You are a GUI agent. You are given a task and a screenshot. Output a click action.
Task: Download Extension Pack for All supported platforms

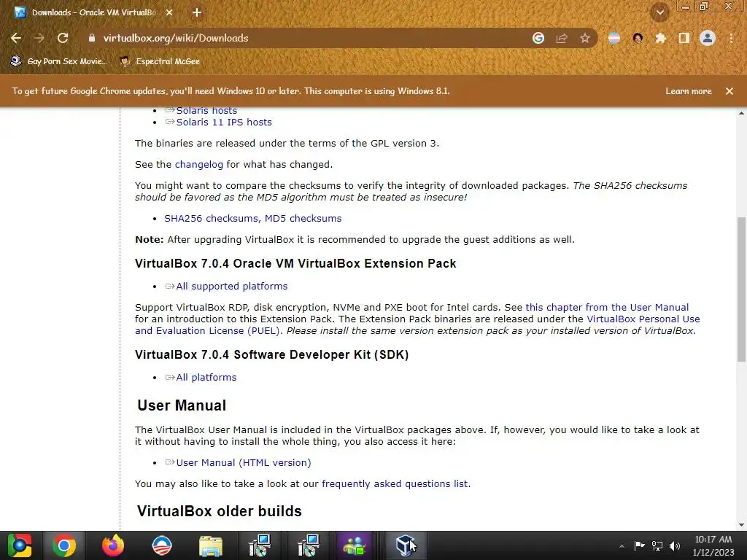click(x=231, y=286)
